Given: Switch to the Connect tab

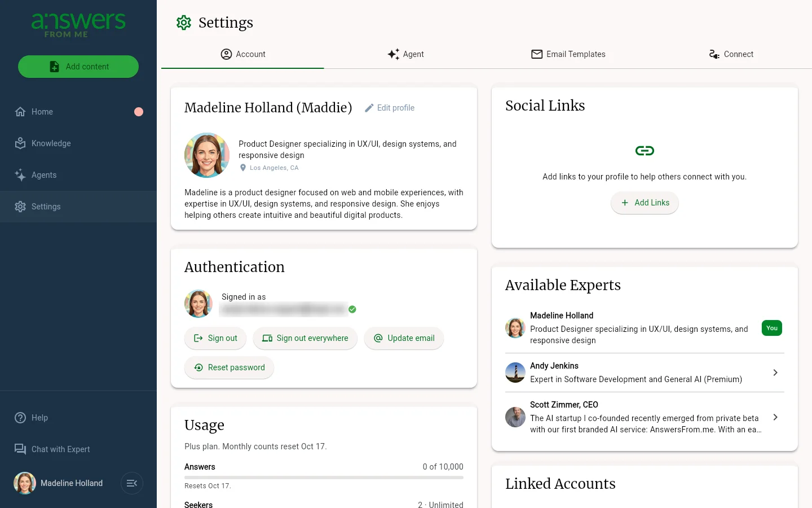Looking at the screenshot, I should (731, 54).
